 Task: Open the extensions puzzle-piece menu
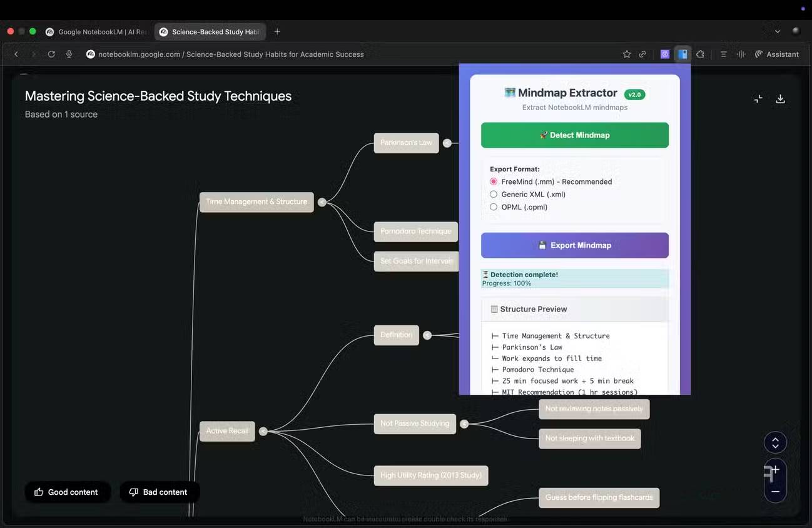701,54
